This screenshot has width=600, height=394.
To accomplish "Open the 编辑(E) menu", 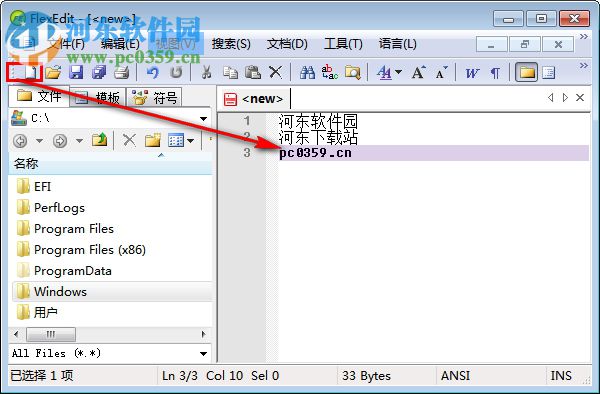I will (120, 44).
